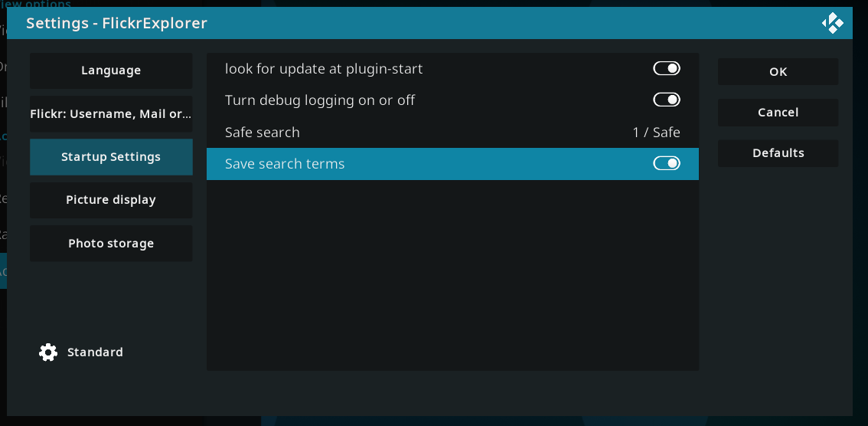Select the look for update row label

tap(323, 69)
